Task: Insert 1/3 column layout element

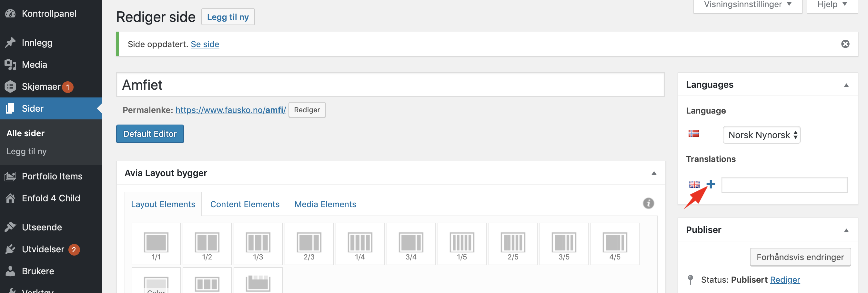Action: coord(258,244)
